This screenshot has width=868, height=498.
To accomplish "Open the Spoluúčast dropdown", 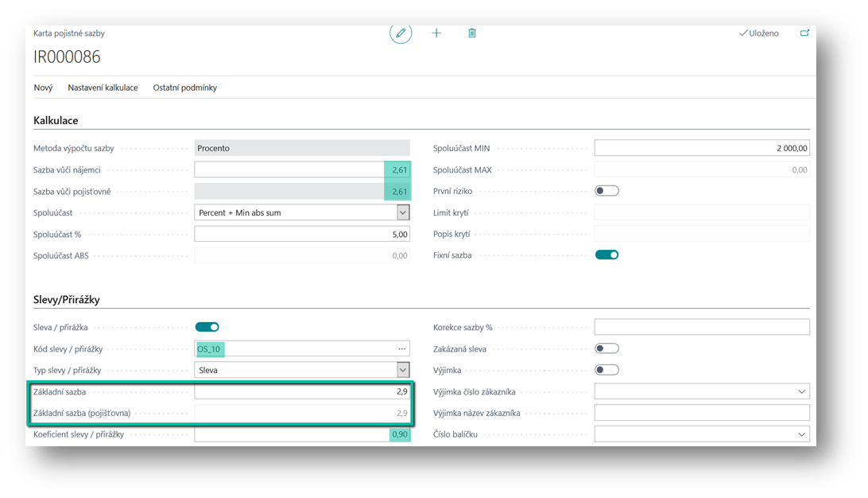I will coord(403,212).
